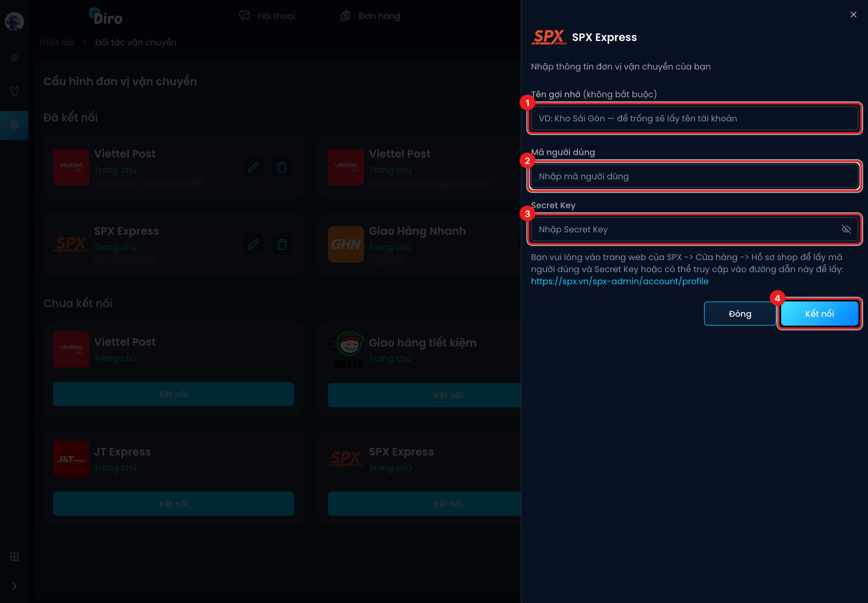
Task: Open Trang chủ link of Giao hàng tiết kiệm
Action: click(390, 359)
